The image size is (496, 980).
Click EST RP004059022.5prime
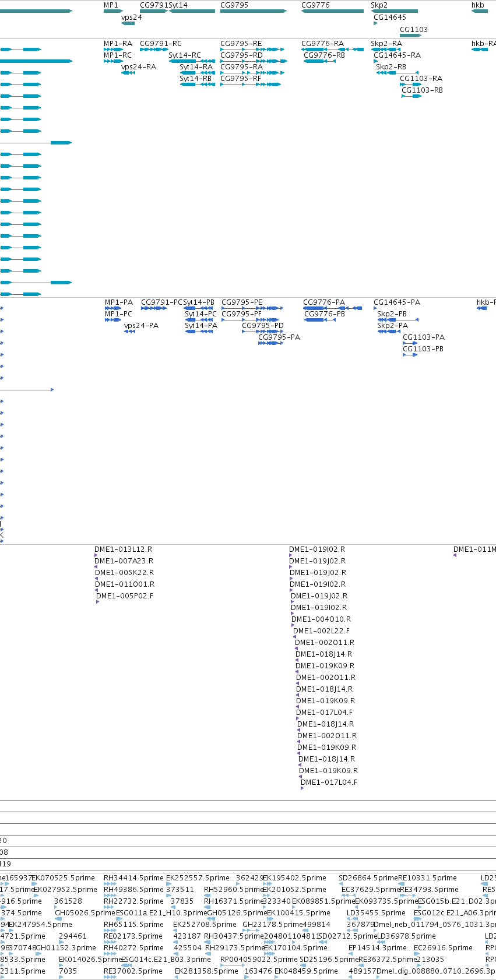click(x=259, y=960)
